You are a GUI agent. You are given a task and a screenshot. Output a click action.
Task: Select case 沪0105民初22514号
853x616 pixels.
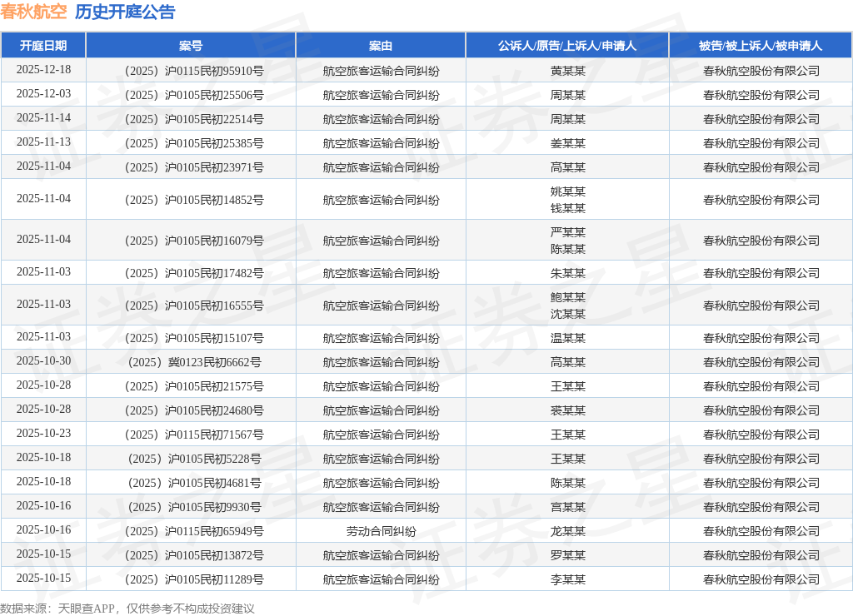tap(194, 119)
